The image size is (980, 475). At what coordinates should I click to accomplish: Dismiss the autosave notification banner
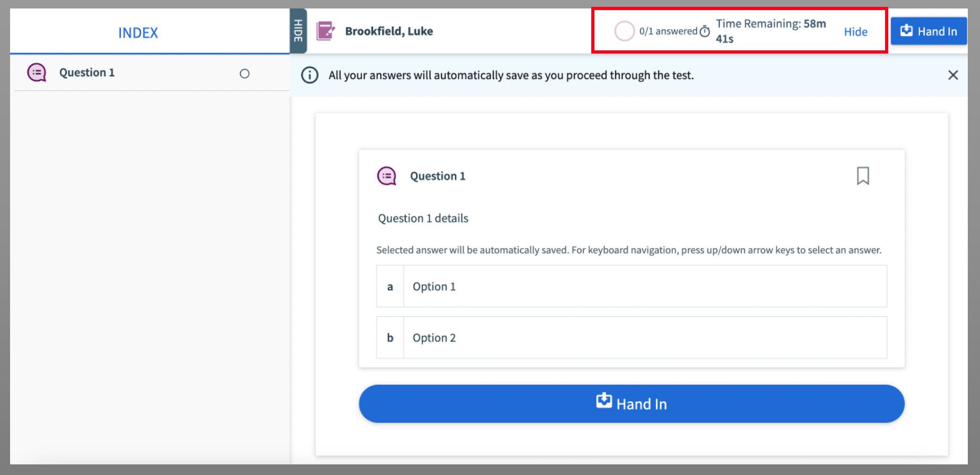[x=953, y=75]
